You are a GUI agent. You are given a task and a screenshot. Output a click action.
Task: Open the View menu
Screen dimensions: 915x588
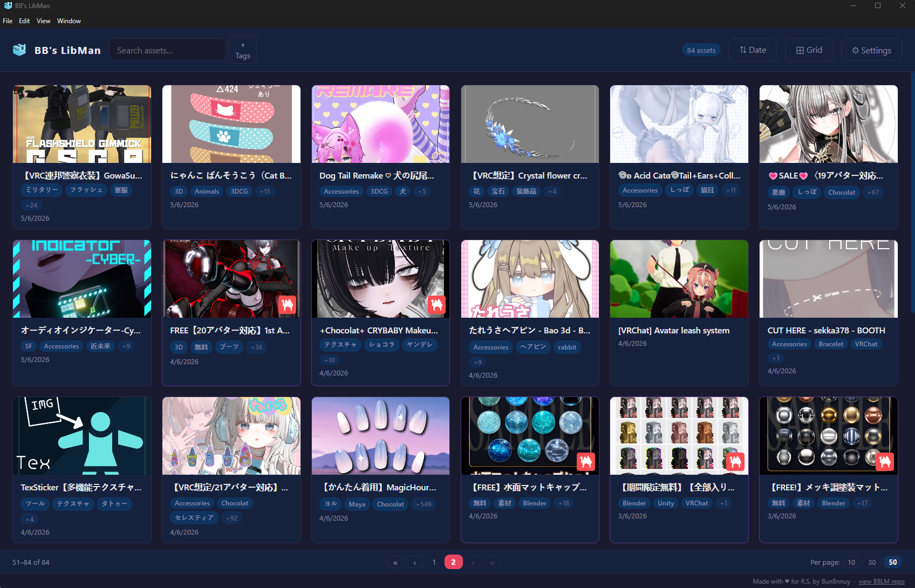(x=43, y=21)
